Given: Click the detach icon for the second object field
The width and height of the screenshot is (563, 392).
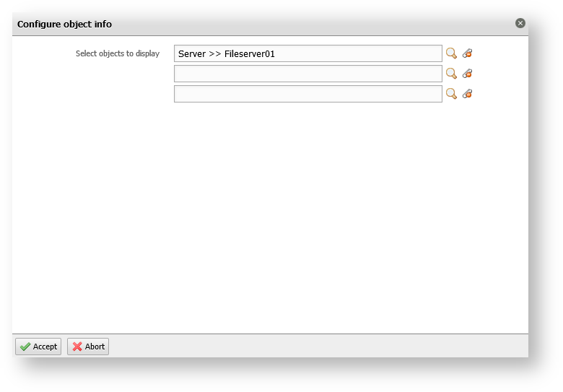Looking at the screenshot, I should [x=467, y=74].
